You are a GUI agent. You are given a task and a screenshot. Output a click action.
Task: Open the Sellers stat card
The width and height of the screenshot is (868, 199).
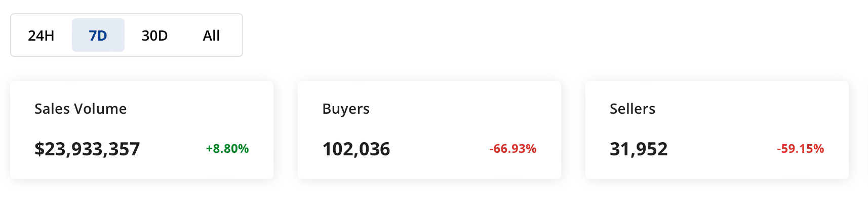717,130
